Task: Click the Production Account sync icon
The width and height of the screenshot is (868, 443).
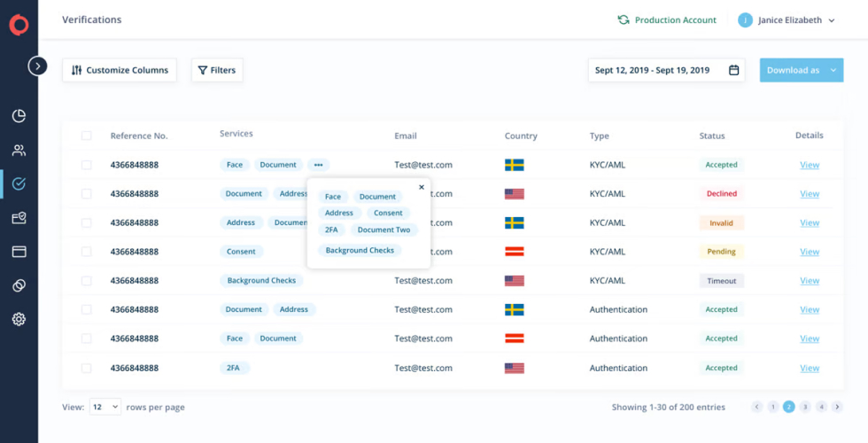Action: (624, 19)
